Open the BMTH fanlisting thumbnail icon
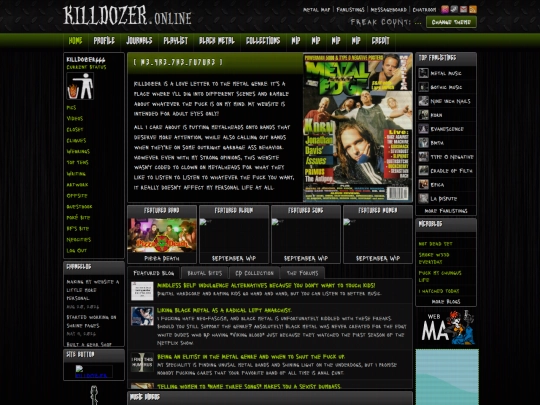The image size is (540, 405). (423, 143)
